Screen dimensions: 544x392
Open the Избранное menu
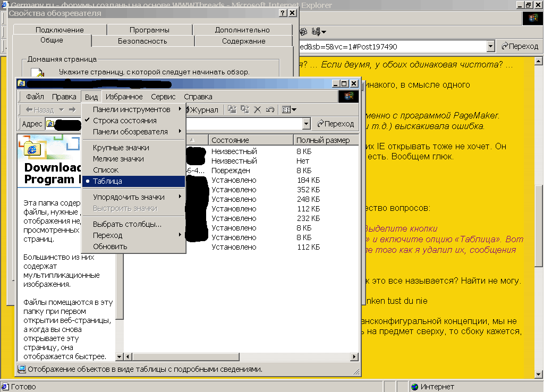click(x=124, y=97)
